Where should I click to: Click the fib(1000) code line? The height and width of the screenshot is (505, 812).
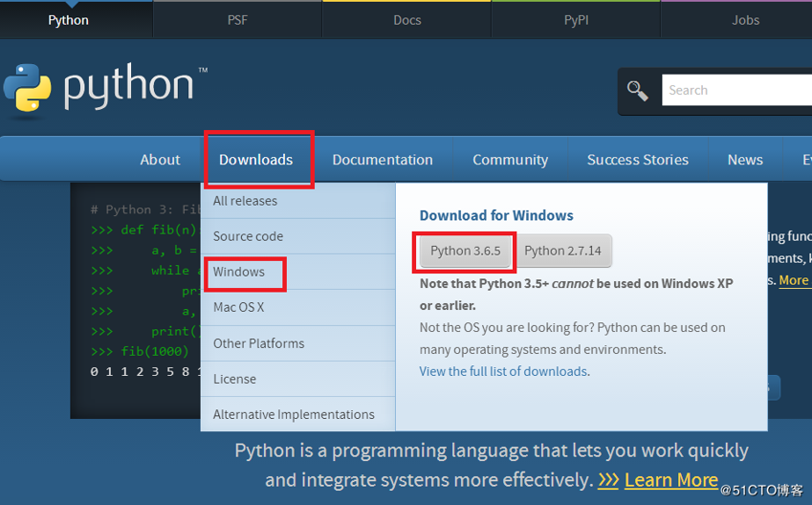click(x=140, y=352)
